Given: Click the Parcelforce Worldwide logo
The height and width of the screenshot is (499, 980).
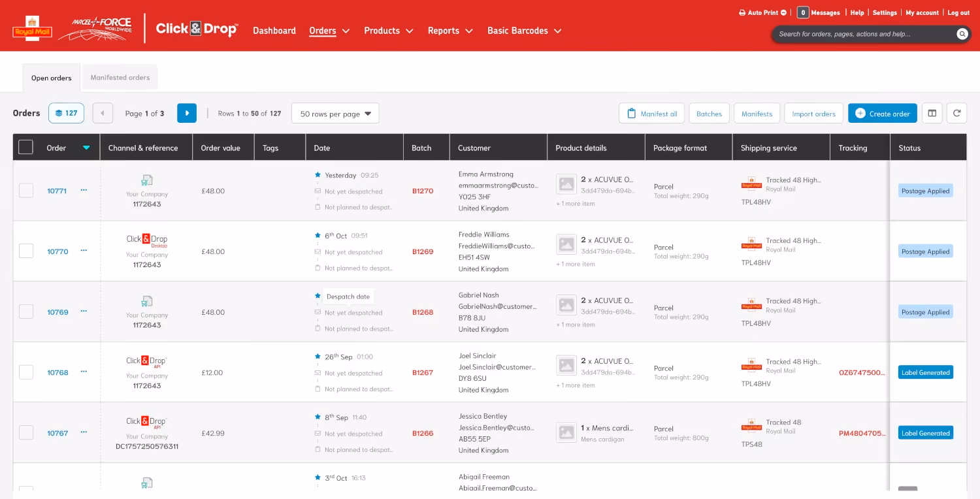Looking at the screenshot, I should [x=95, y=29].
